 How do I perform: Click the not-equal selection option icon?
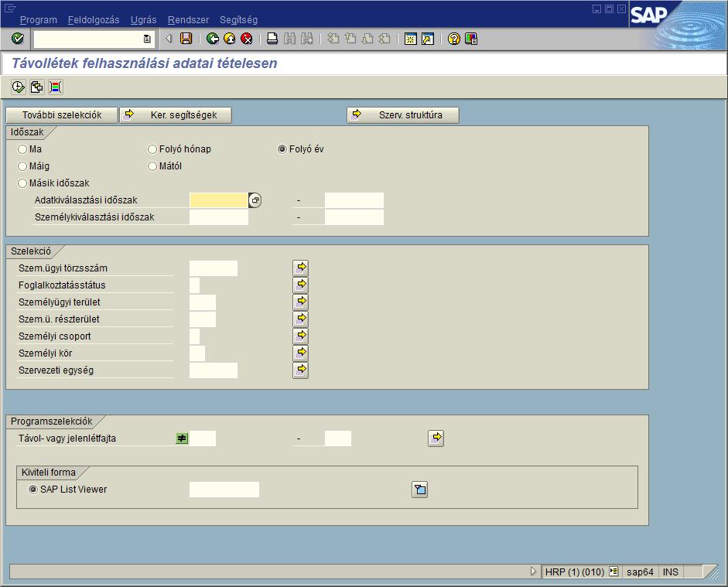[x=182, y=438]
